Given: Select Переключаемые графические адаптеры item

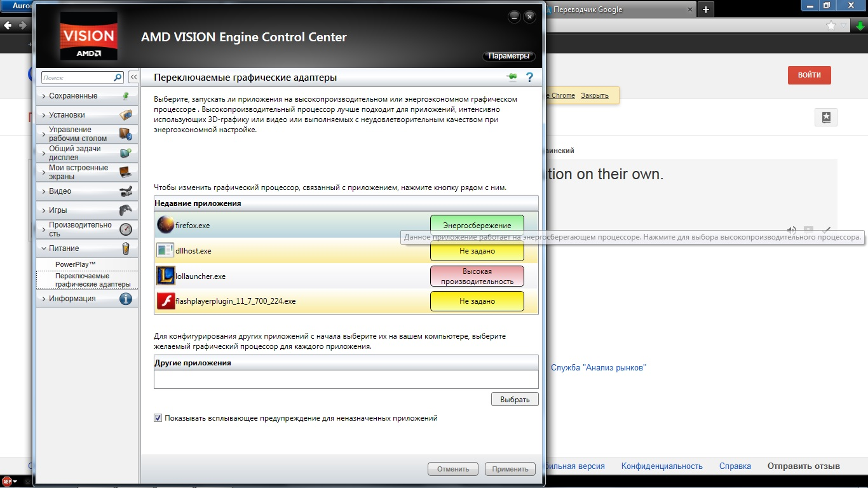Looking at the screenshot, I should coord(87,280).
